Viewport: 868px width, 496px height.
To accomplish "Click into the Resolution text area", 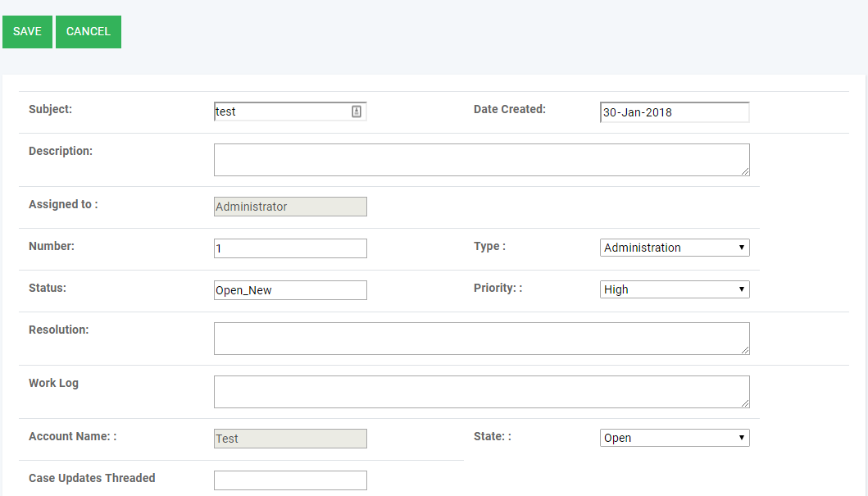I will click(482, 339).
